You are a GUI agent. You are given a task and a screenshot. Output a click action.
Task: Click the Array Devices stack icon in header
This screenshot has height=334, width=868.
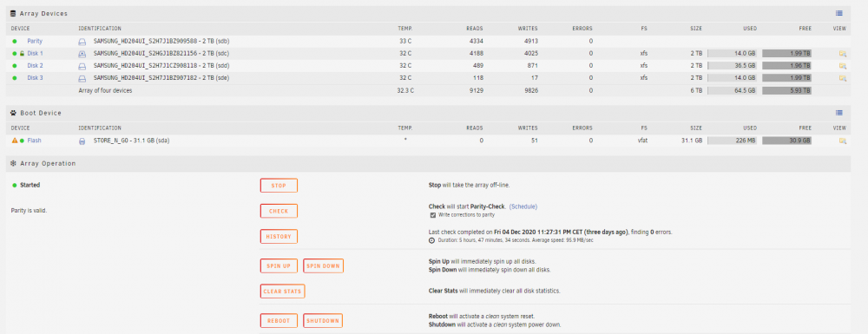pyautogui.click(x=13, y=13)
